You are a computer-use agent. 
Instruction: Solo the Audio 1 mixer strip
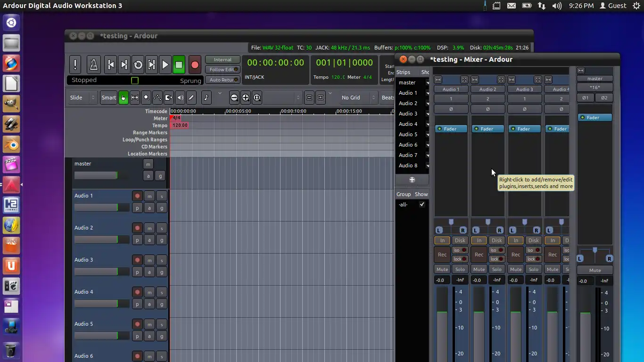[460, 269]
